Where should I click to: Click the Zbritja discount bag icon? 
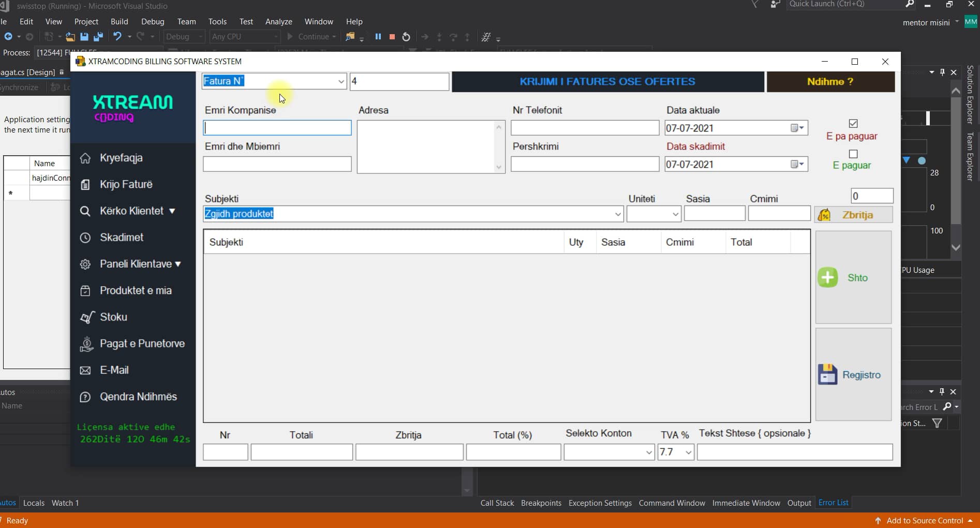pyautogui.click(x=824, y=215)
